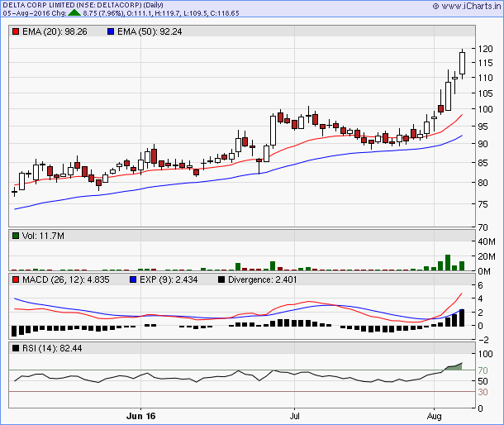Click the red EMA (20) legend swatch
The image size is (504, 425).
(x=16, y=32)
